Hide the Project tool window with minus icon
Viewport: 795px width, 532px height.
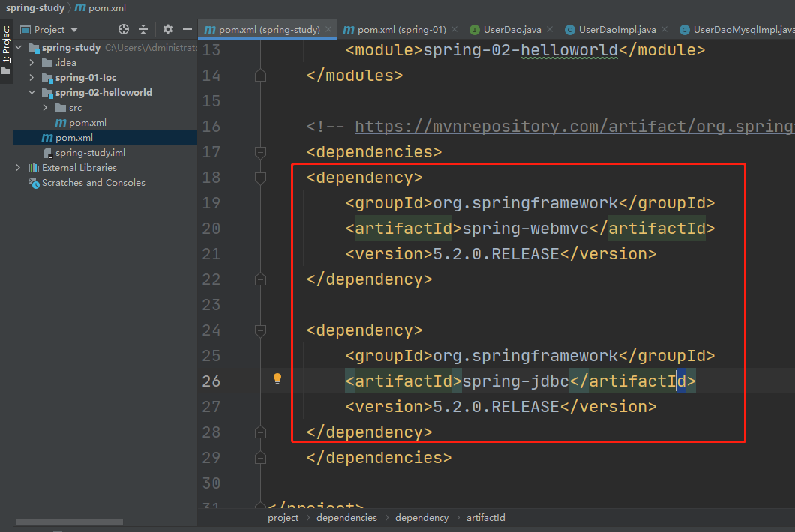click(187, 30)
